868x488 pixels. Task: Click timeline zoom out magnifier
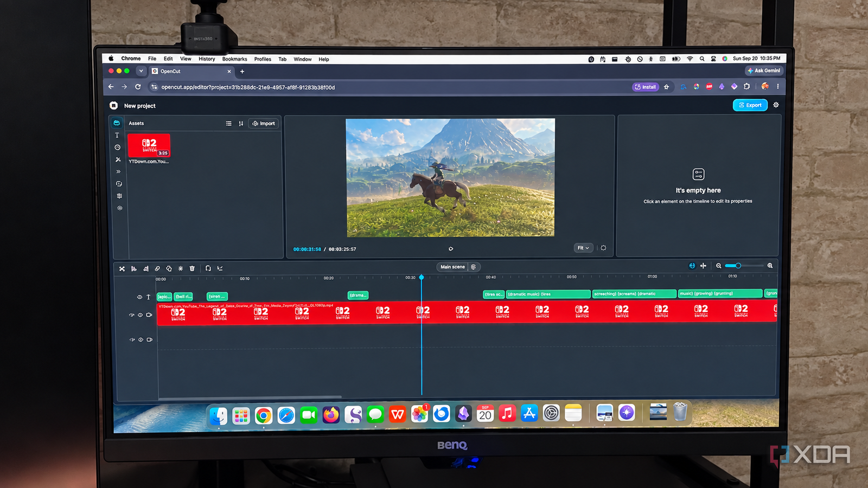[x=719, y=266]
